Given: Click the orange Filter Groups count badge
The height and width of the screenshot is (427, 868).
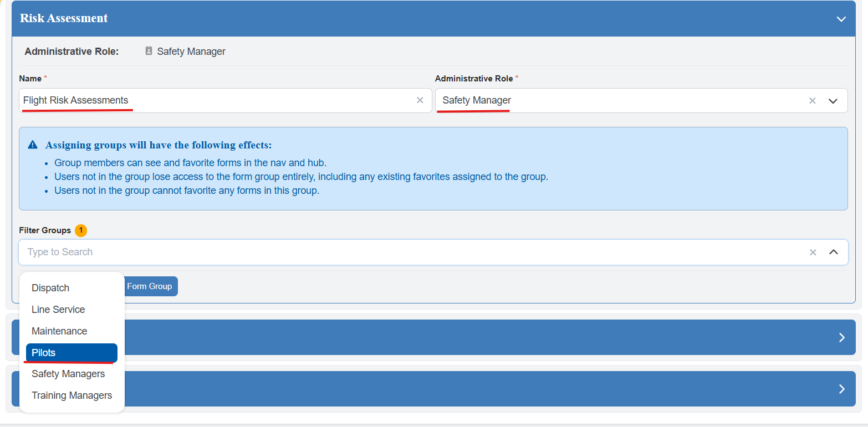Looking at the screenshot, I should (x=81, y=230).
